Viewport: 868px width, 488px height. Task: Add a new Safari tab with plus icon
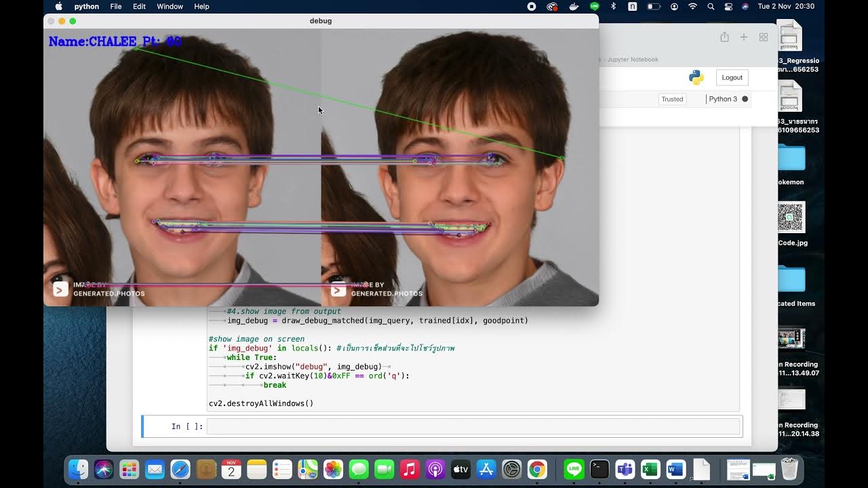tap(744, 37)
